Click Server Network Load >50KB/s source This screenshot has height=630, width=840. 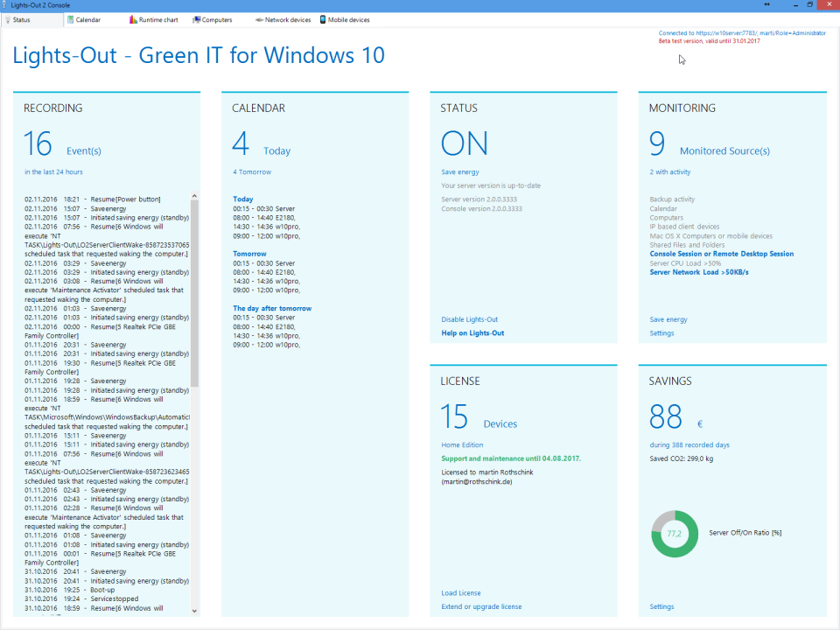tap(698, 272)
